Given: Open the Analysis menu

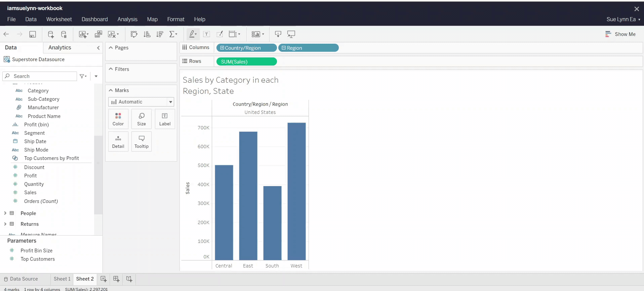Looking at the screenshot, I should tap(127, 19).
